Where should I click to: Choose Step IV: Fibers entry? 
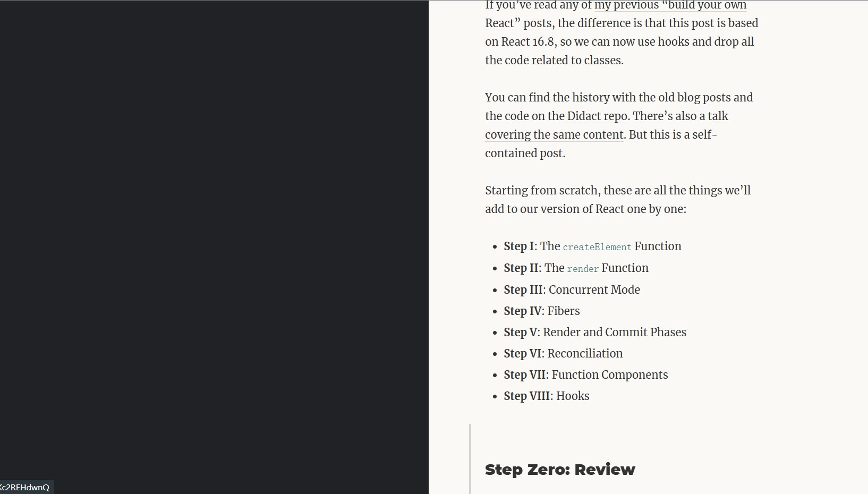542,311
